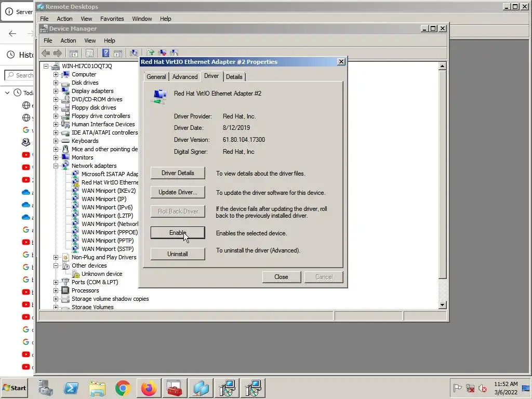This screenshot has height=399, width=532.
Task: Switch to the General tab
Action: pos(156,77)
